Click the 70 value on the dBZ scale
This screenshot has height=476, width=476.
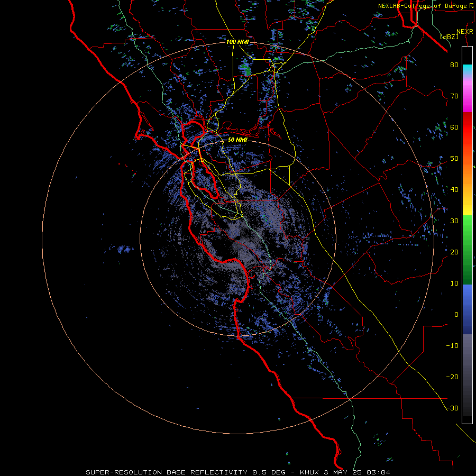click(454, 96)
